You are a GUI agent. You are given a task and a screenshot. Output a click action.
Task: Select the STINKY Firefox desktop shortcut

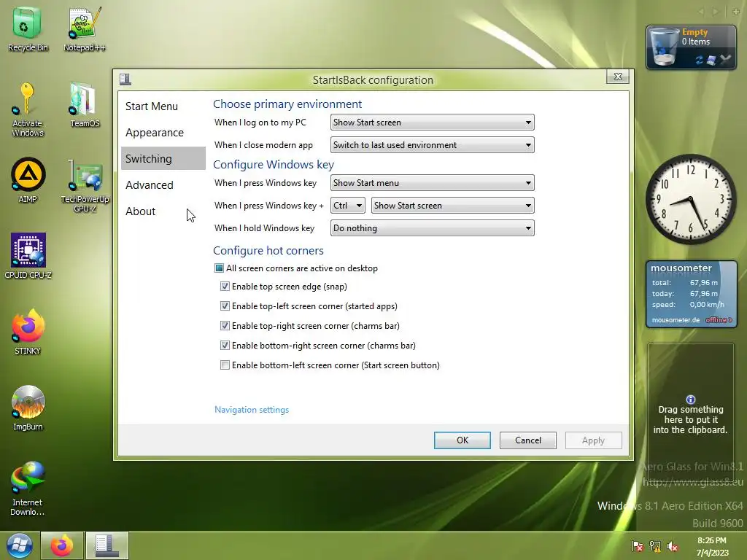[28, 332]
